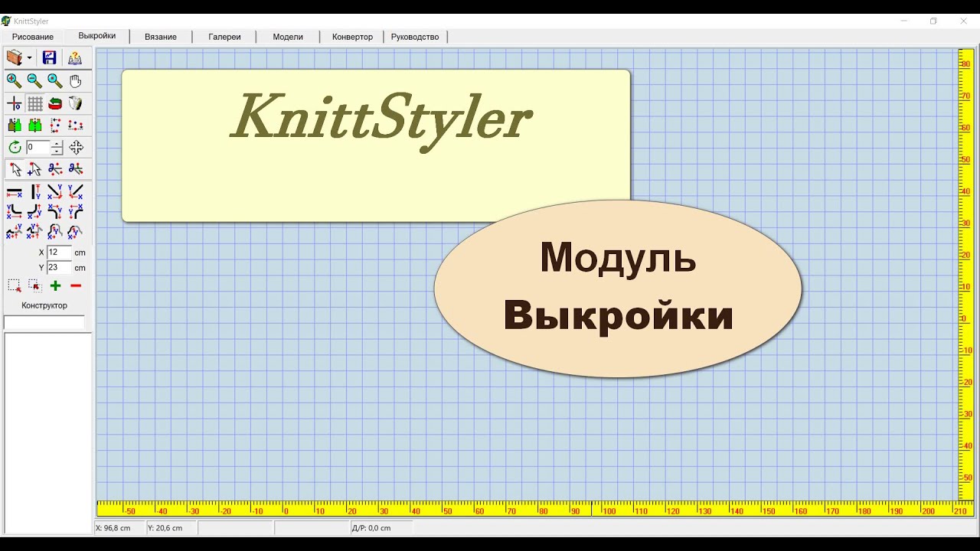Image resolution: width=980 pixels, height=551 pixels.
Task: Save pattern with the floppy disk icon
Action: pyautogui.click(x=49, y=58)
